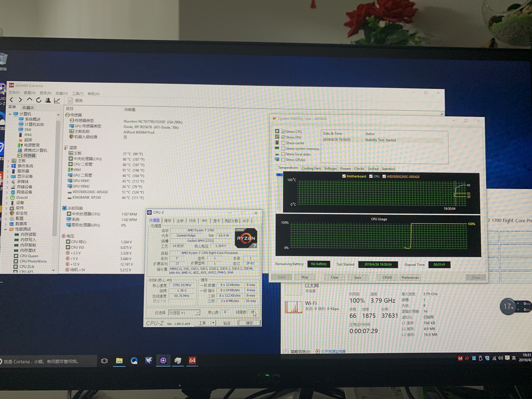Toggle the WDS500G3X0C-00SJG0 graph checkbox
Viewport: 532px width, 399px height.
click(x=384, y=176)
